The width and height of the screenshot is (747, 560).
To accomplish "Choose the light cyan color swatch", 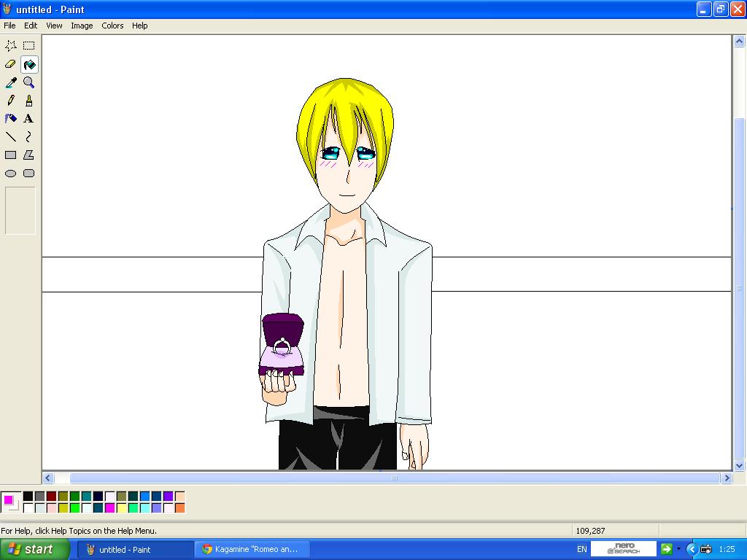I will coord(145,508).
